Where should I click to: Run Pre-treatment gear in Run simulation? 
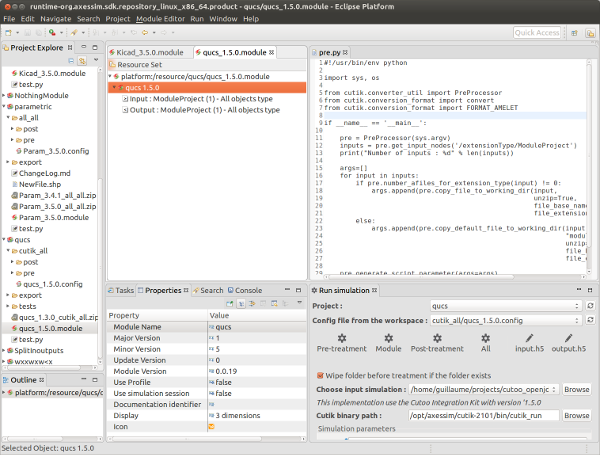click(342, 338)
